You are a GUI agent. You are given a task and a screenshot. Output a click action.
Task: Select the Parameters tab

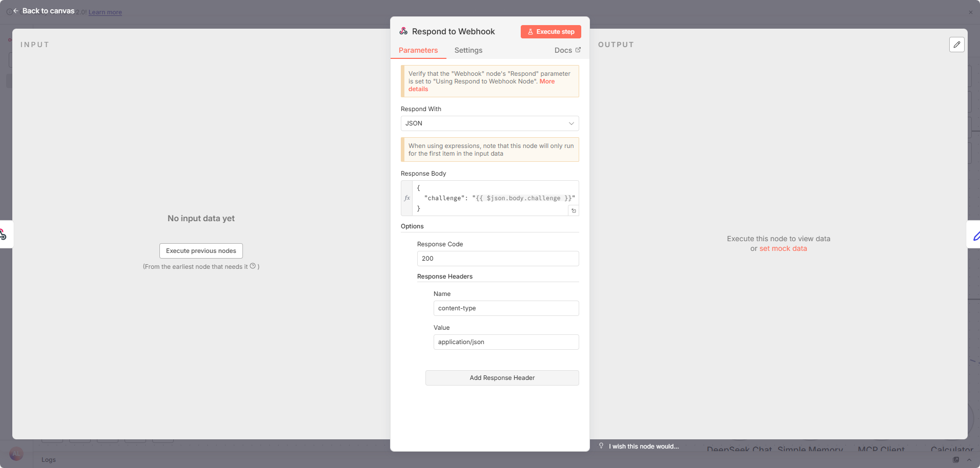click(418, 50)
